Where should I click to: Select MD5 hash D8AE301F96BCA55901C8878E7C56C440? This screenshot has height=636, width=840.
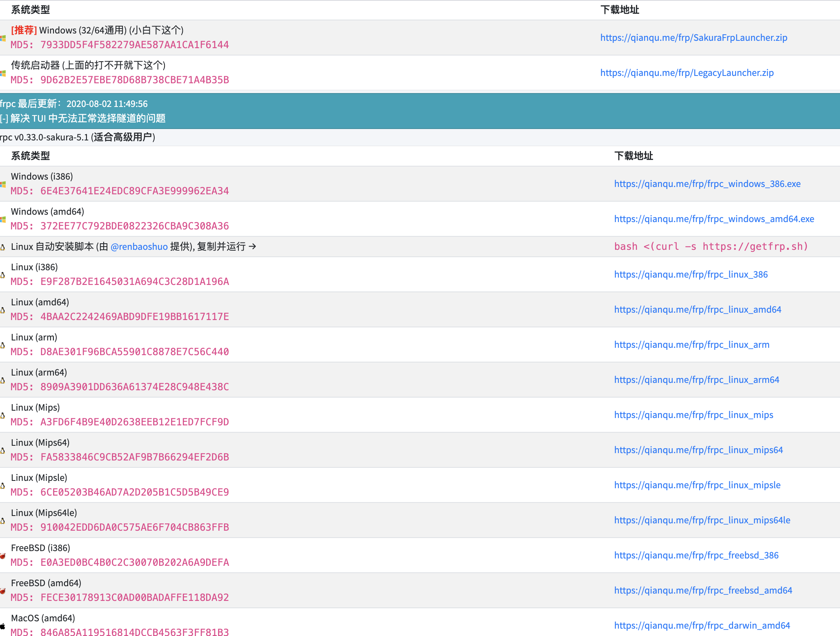tap(135, 352)
